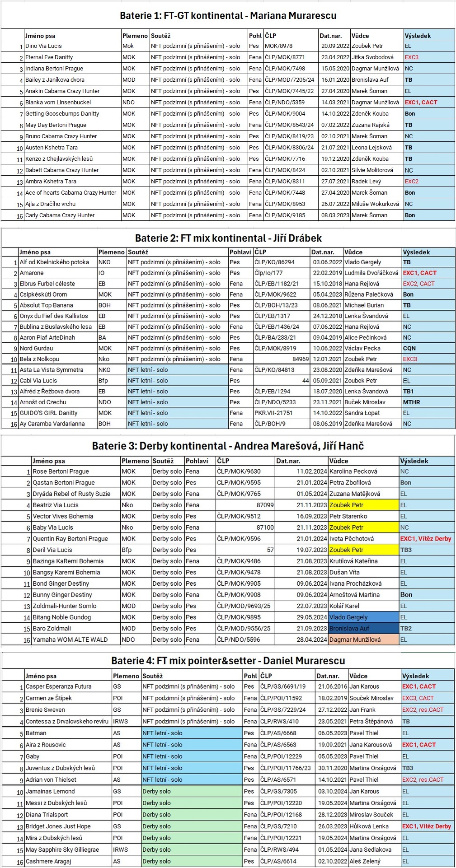Click the 'Bridget Jones Just Hope' cell
This screenshot has width=456, height=868.
click(68, 826)
